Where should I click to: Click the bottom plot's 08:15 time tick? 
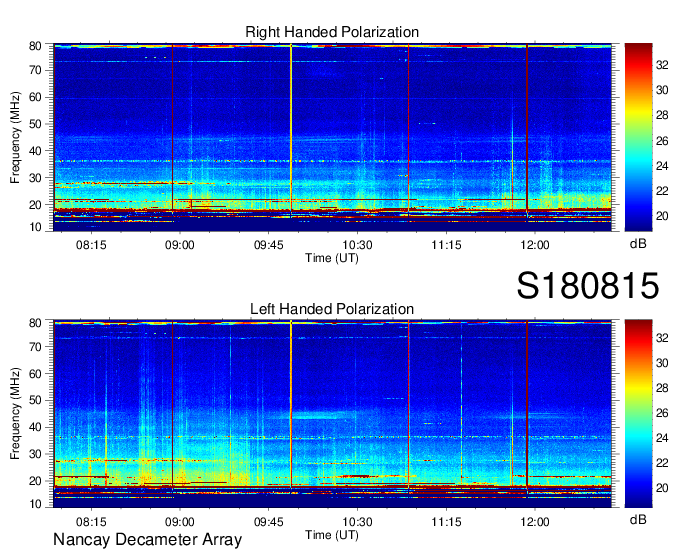91,522
